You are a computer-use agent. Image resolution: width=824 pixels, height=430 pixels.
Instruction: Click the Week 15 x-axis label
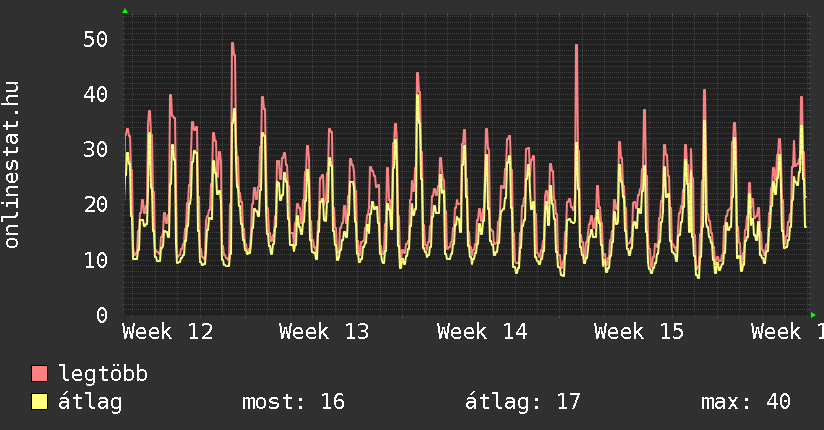pyautogui.click(x=640, y=331)
